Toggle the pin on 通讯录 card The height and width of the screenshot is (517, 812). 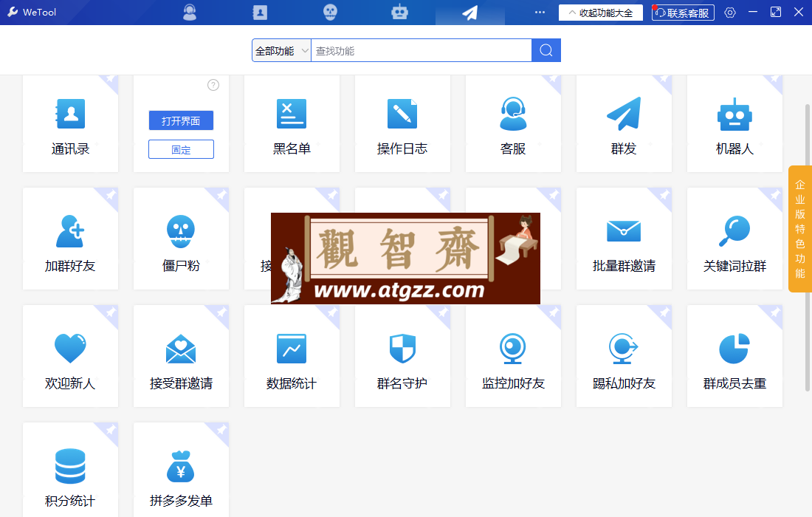coord(110,81)
